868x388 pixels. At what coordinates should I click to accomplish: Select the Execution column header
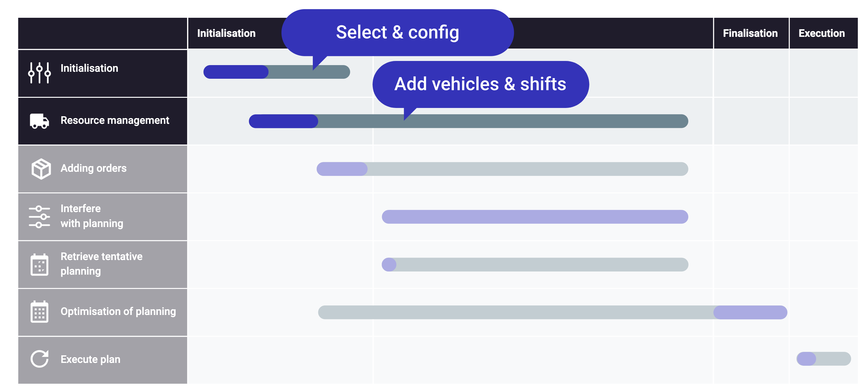pyautogui.click(x=822, y=33)
